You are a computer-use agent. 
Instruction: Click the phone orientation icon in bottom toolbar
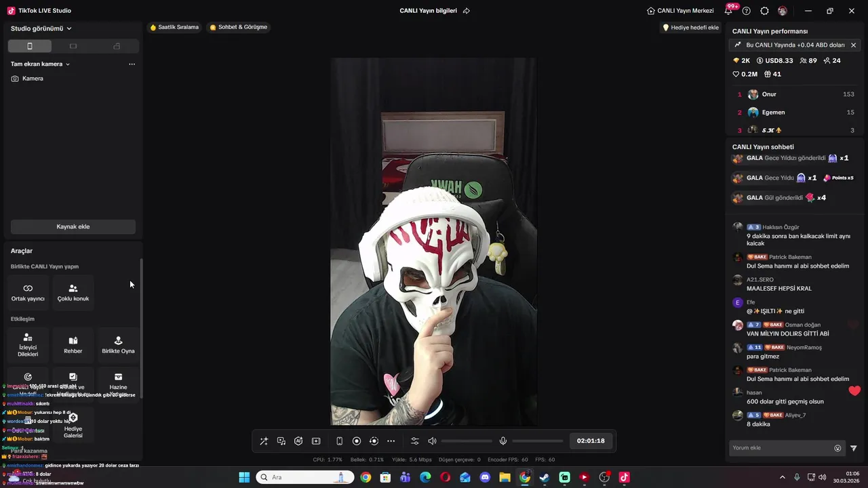(339, 441)
